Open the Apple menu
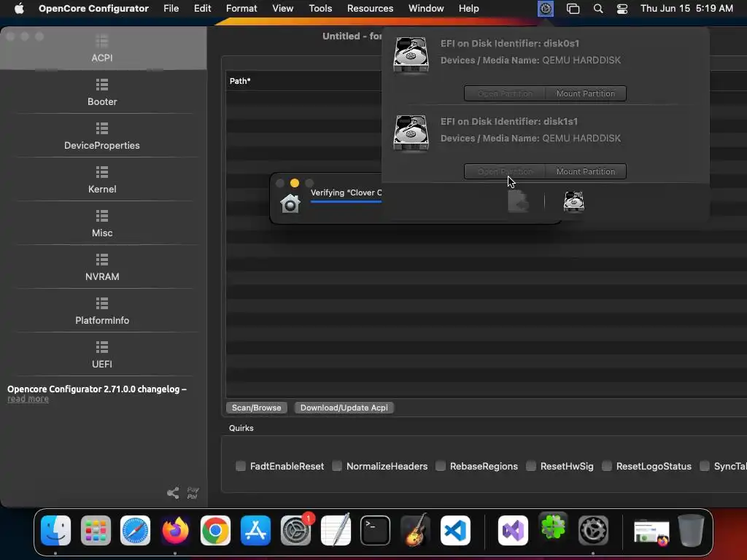The width and height of the screenshot is (747, 560). click(19, 9)
